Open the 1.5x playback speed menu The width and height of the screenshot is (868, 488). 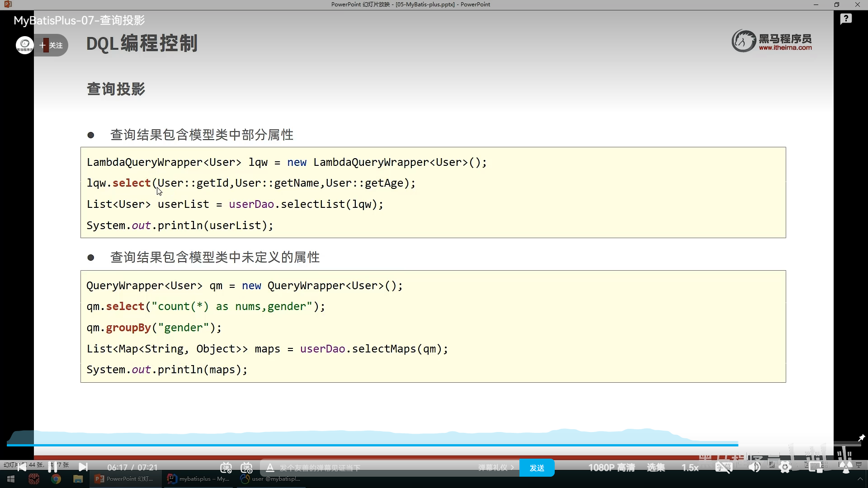690,468
